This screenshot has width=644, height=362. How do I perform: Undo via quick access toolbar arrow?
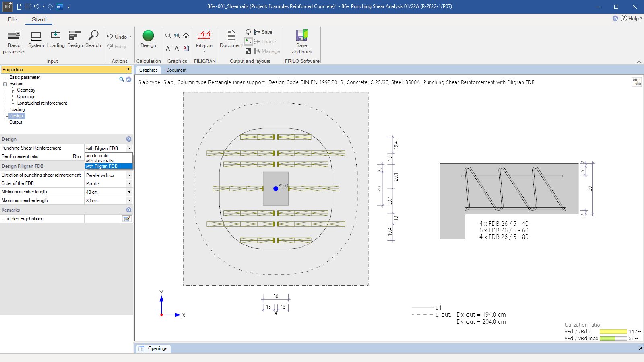pos(37,6)
